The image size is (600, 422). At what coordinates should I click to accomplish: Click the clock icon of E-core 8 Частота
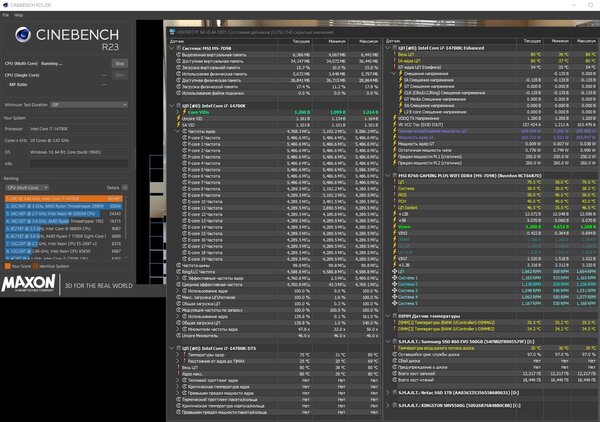184,189
